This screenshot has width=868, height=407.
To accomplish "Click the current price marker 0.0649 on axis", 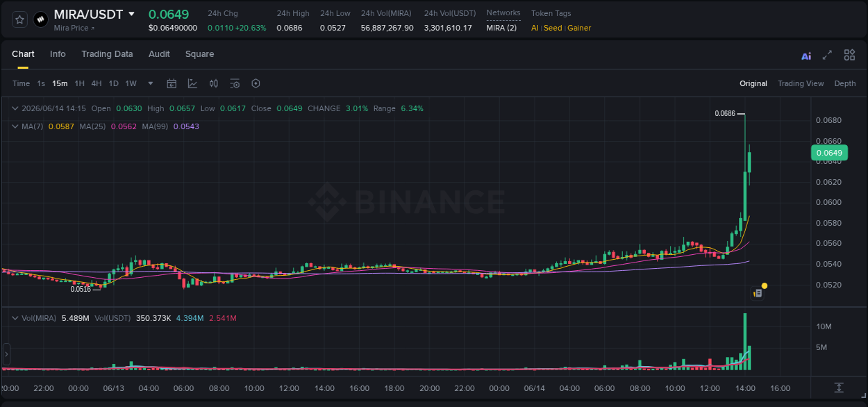I will click(828, 153).
